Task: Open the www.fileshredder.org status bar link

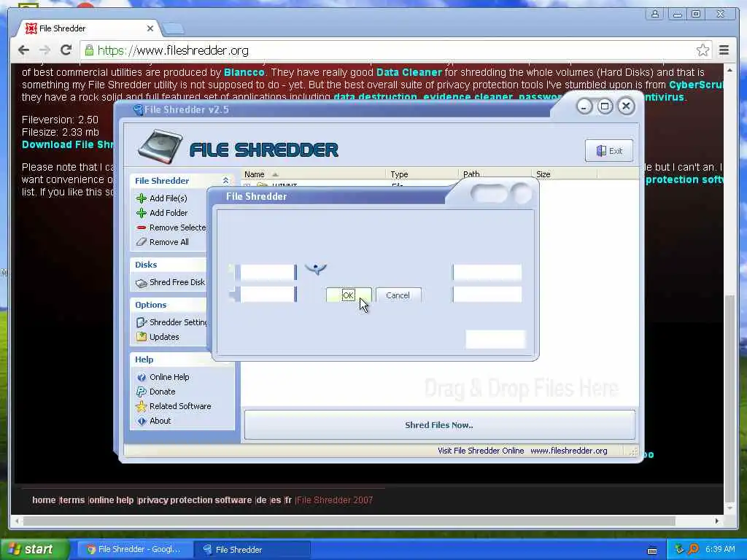Action: tap(569, 451)
